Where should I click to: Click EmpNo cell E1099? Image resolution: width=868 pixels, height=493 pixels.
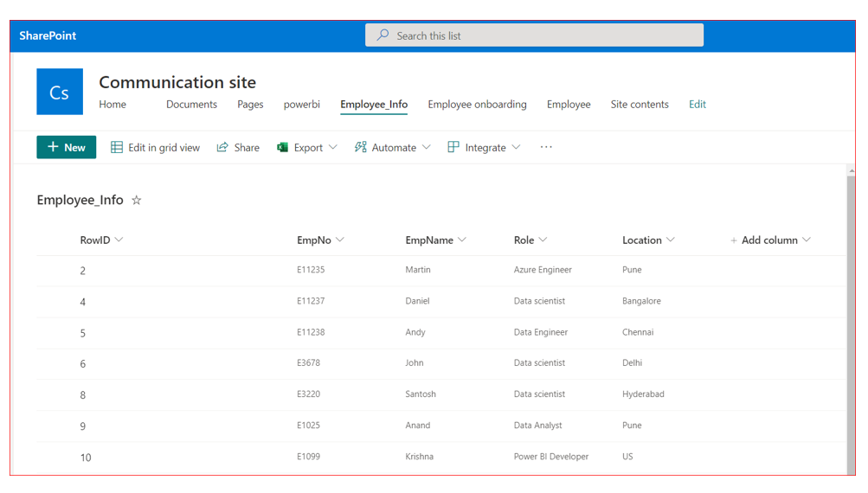308,456
